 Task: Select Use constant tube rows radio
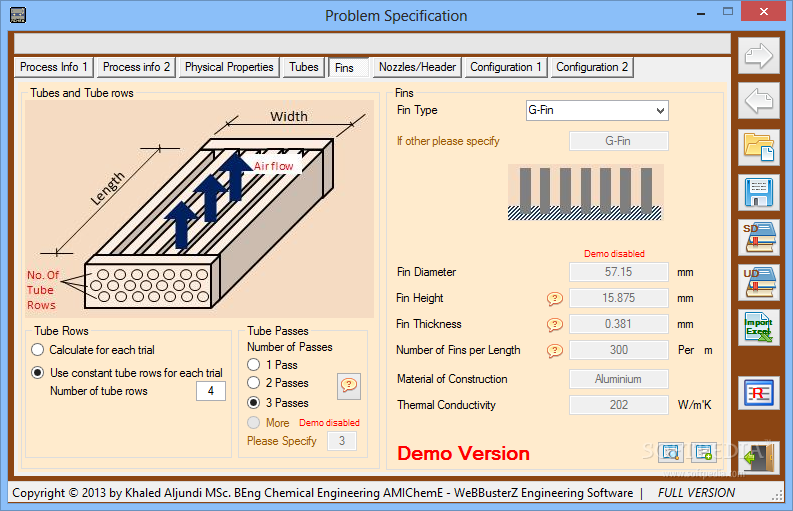37,373
